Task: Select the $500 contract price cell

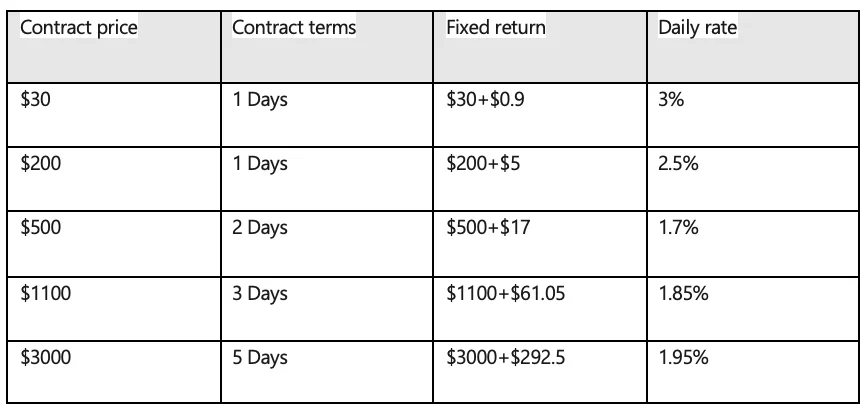Action: 40,228
